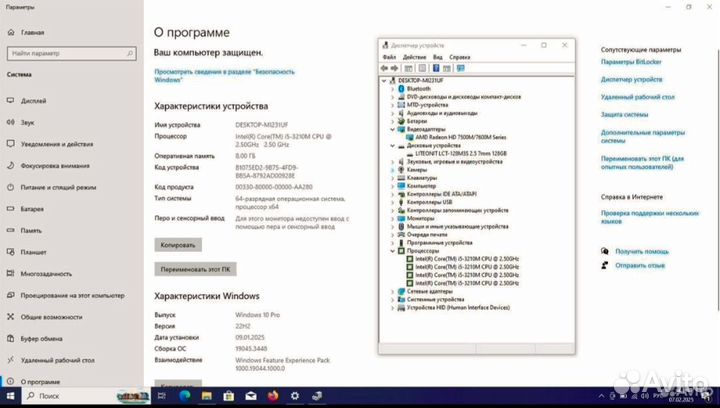
Task: Open Mail app from taskbar
Action: coord(251,396)
